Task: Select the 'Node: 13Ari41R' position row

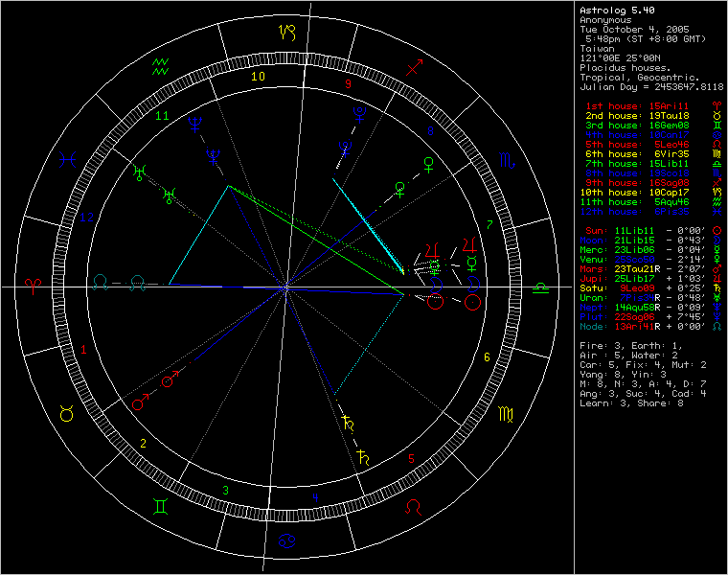Action: 643,327
